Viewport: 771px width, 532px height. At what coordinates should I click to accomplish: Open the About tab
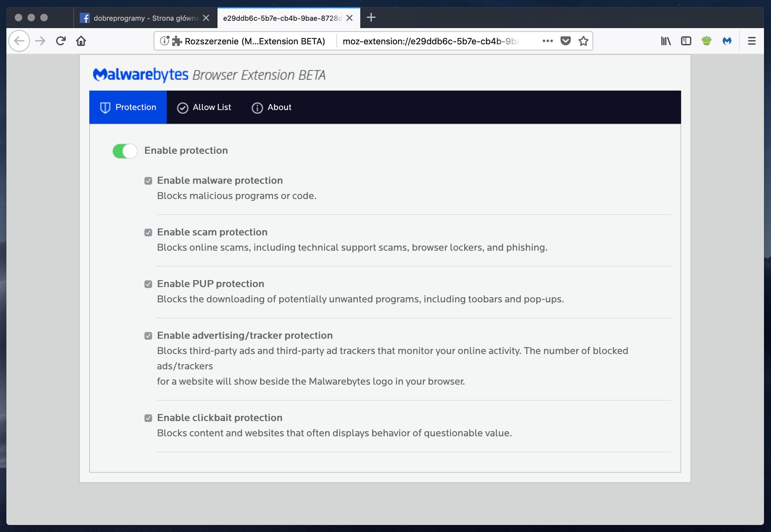click(272, 107)
